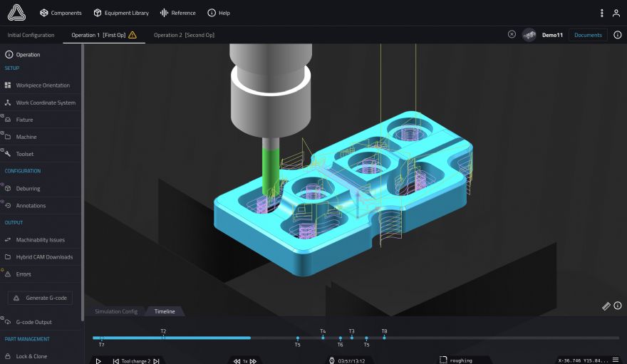This screenshot has width=627, height=364.
Task: Play the machining simulation
Action: pyautogui.click(x=98, y=360)
